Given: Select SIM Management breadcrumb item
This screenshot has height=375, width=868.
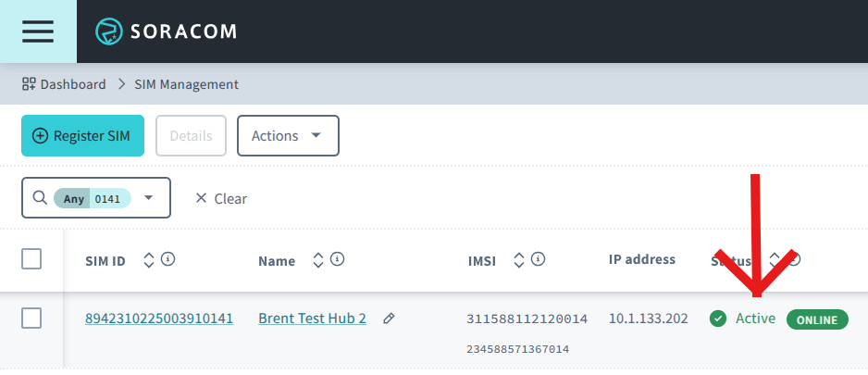Looking at the screenshot, I should [x=186, y=84].
